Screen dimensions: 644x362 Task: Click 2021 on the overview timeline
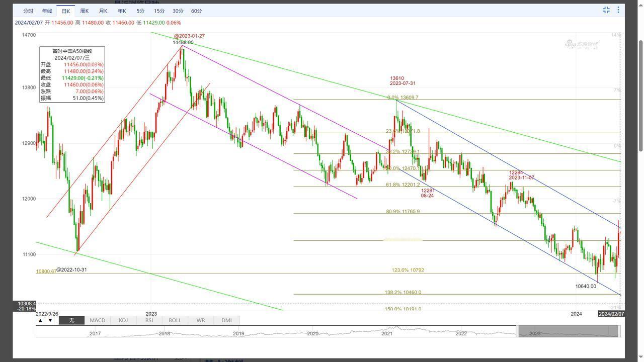[x=387, y=333]
